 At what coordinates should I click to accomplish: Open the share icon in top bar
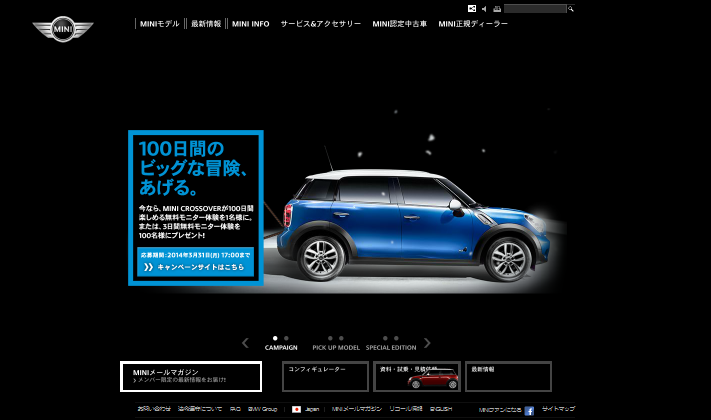click(472, 9)
